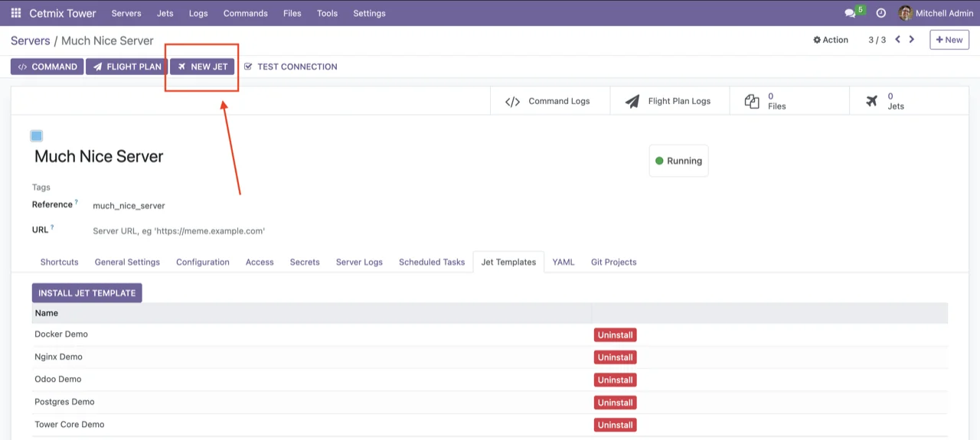Open the chat messages icon
The image size is (980, 440).
tap(850, 13)
